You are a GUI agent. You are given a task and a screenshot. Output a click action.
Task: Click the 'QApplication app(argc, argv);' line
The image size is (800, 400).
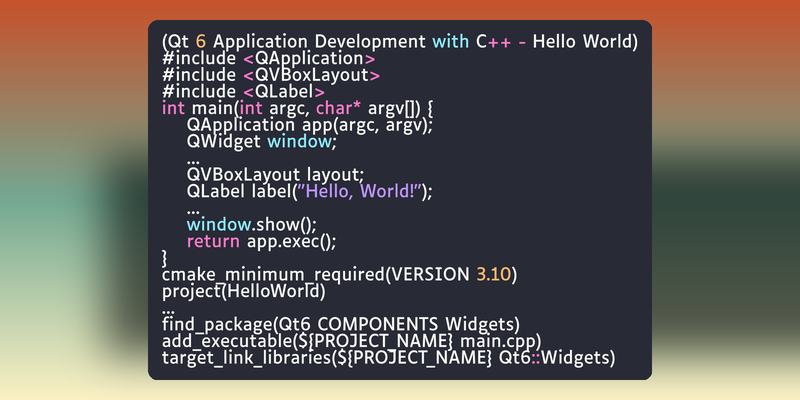pyautogui.click(x=310, y=125)
